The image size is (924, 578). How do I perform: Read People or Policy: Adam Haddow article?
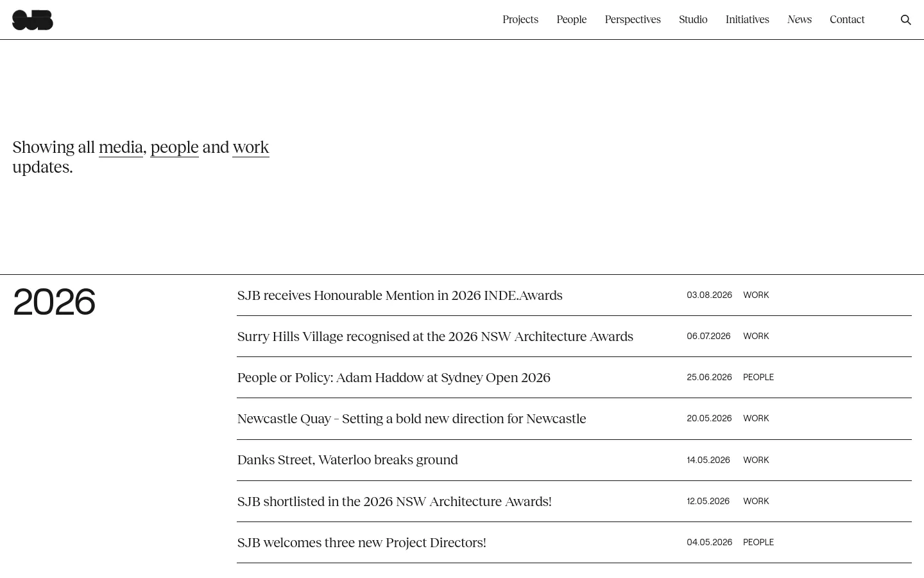coord(394,378)
